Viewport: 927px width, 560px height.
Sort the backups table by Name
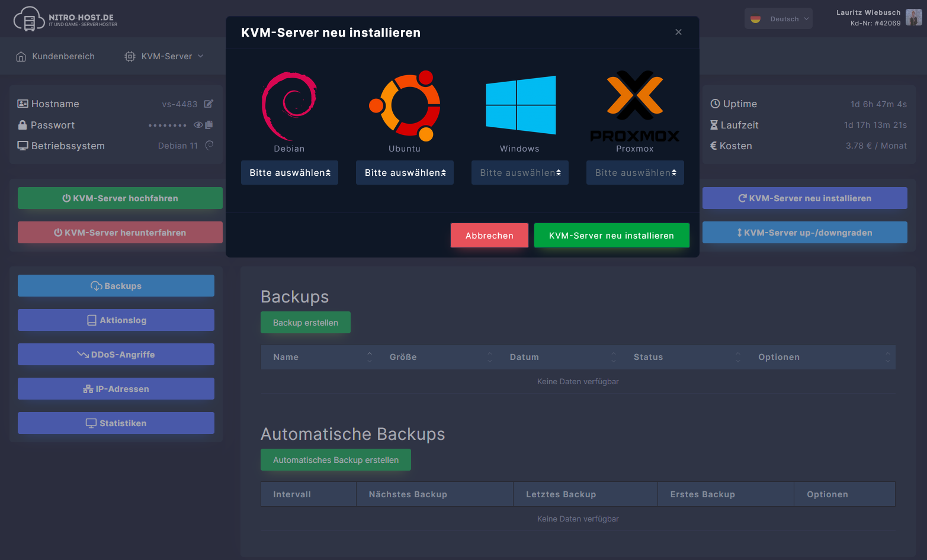coord(286,357)
